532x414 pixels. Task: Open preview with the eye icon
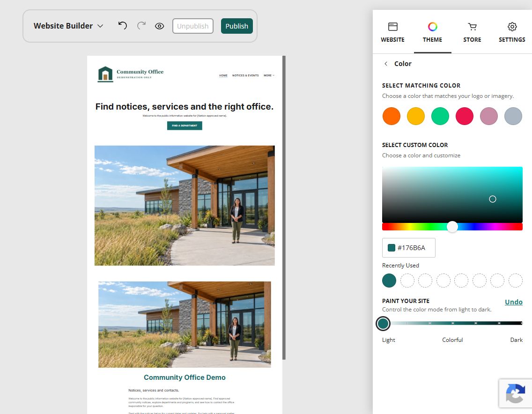(x=160, y=26)
